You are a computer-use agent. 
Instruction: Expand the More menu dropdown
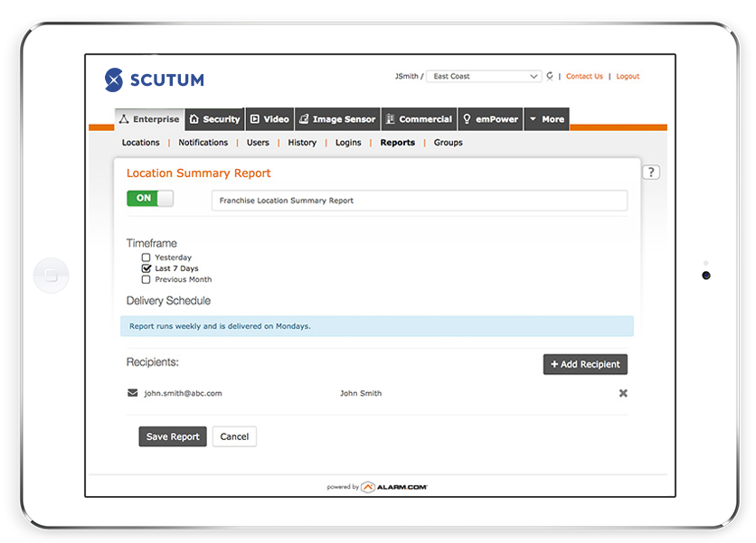click(546, 119)
